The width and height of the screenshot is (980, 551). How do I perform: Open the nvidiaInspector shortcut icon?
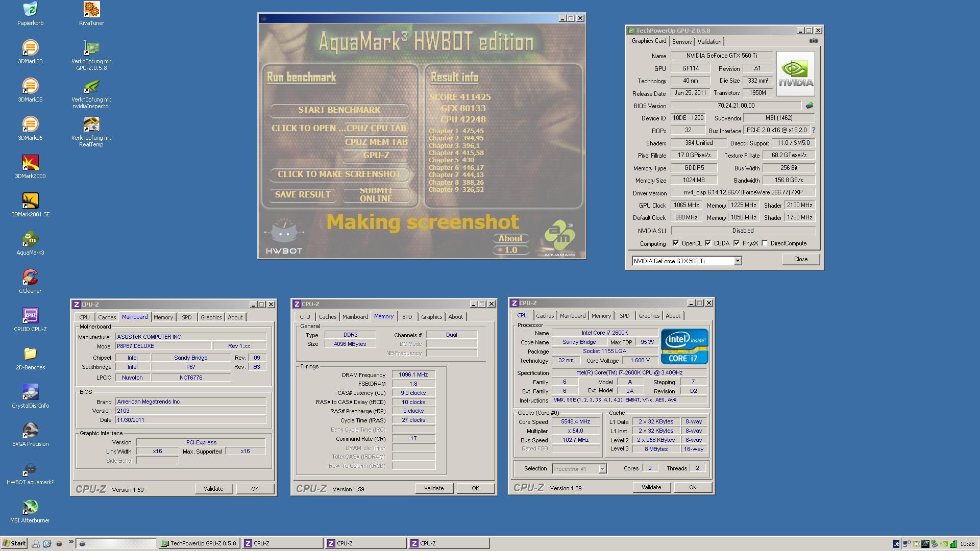point(91,86)
